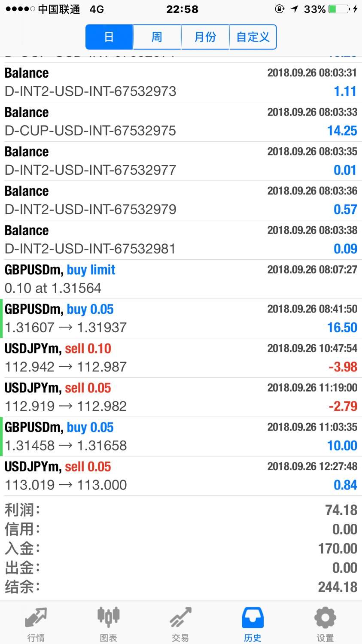Open GBPUSDm buy trade with 10.00 profit

[x=181, y=437]
